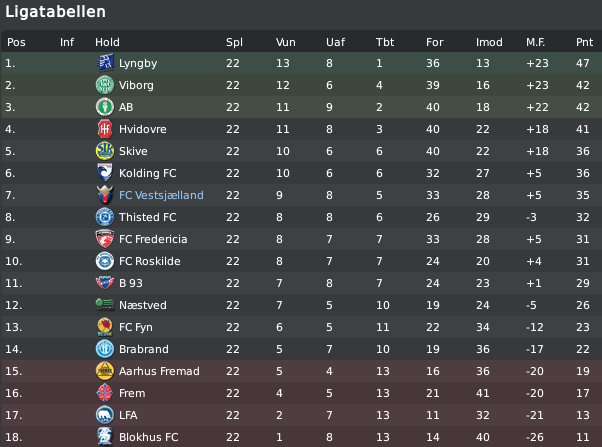Click the Hold column header
The height and width of the screenshot is (447, 602).
pos(107,42)
